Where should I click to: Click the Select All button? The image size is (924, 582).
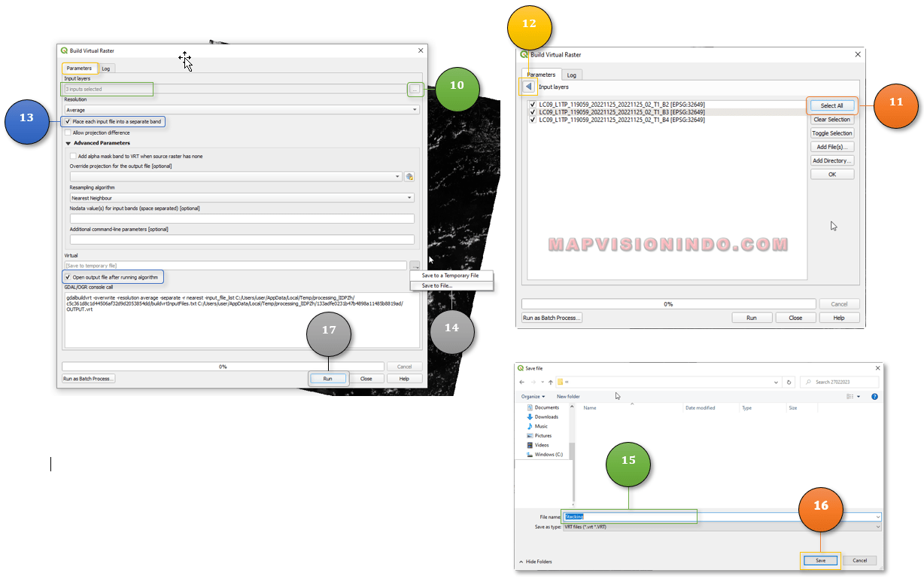pyautogui.click(x=831, y=105)
